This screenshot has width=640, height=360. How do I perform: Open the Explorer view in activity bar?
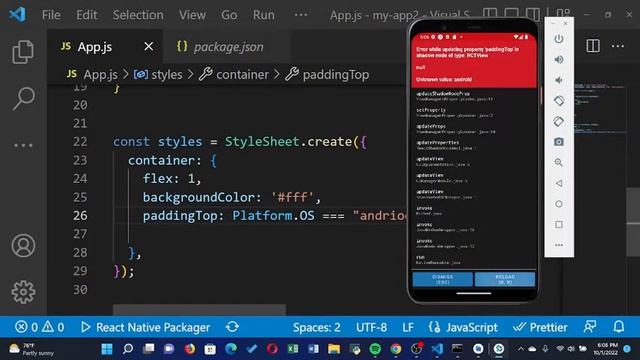23,52
